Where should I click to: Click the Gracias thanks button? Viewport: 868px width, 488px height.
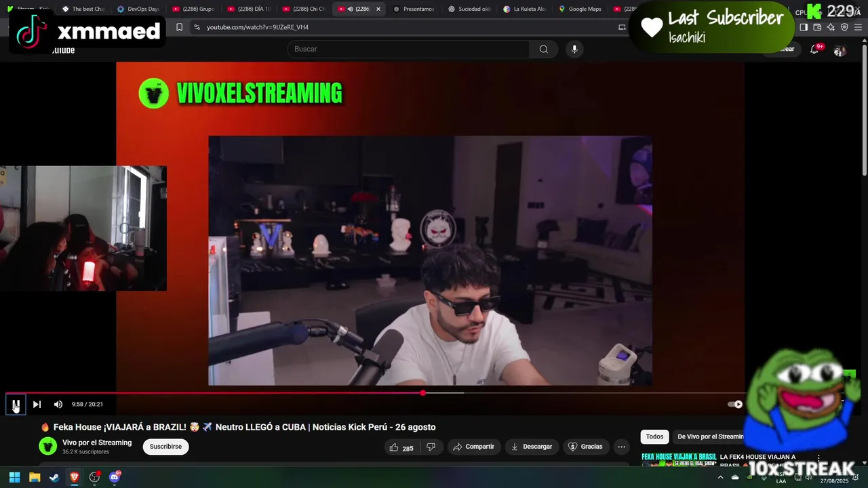click(585, 447)
